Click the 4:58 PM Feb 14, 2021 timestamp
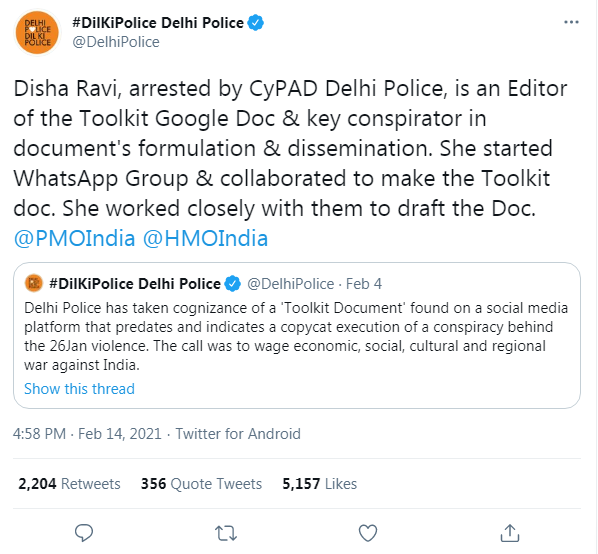 tap(87, 434)
